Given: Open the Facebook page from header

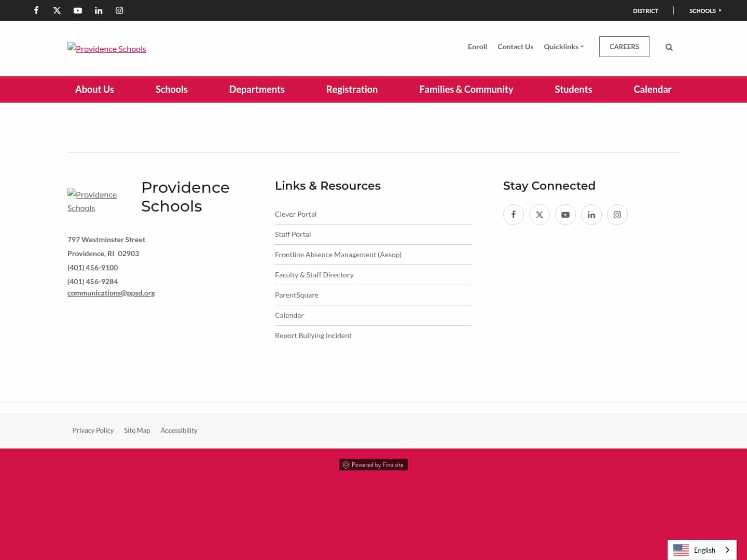Looking at the screenshot, I should (36, 10).
